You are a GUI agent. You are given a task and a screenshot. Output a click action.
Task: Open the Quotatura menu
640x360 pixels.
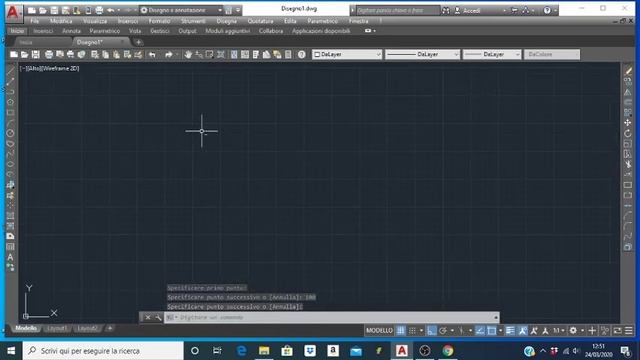(260, 21)
